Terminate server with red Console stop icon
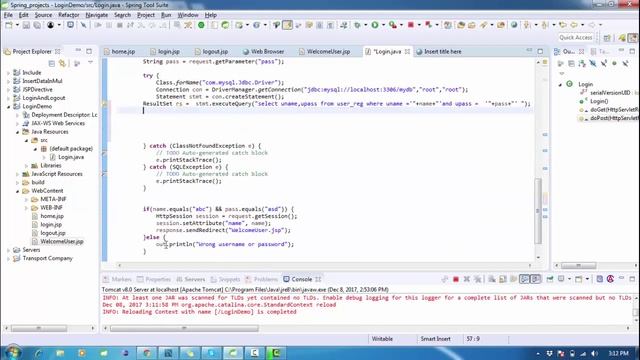The width and height of the screenshot is (640, 360). pos(456,279)
